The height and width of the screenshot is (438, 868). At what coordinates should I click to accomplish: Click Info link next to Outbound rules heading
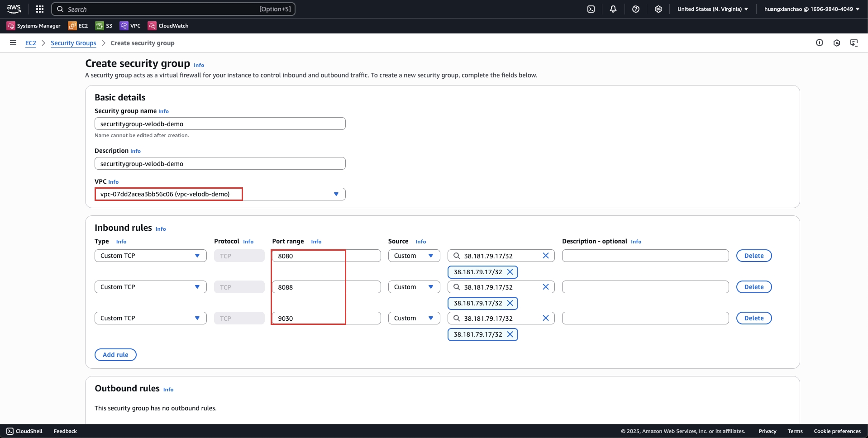click(x=168, y=390)
